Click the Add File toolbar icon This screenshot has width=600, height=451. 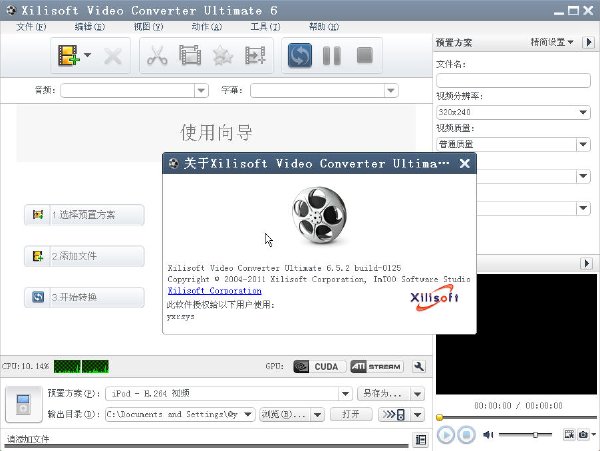pos(68,56)
